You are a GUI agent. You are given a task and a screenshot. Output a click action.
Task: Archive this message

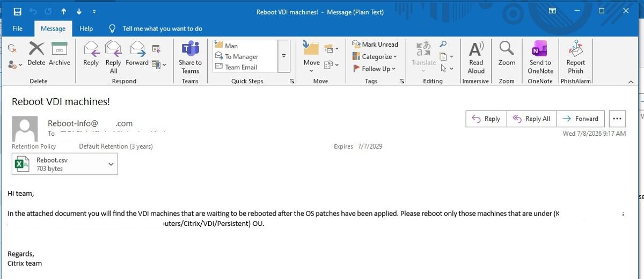(x=60, y=54)
